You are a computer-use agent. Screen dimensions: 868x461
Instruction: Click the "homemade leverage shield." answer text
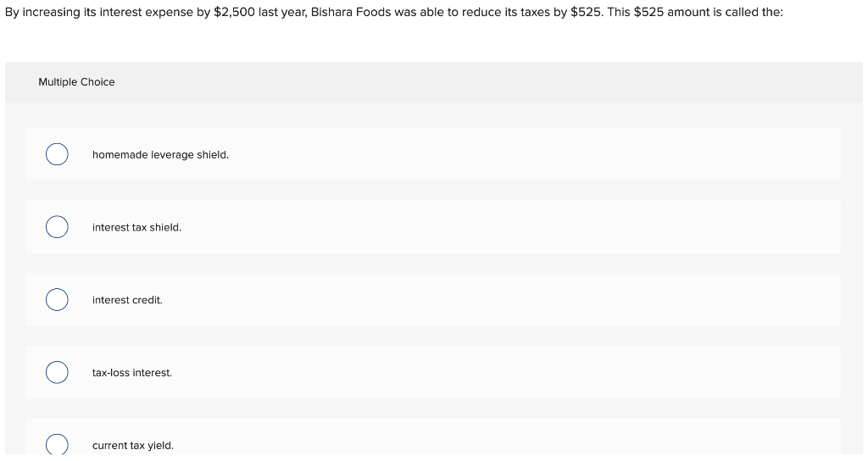pyautogui.click(x=160, y=155)
